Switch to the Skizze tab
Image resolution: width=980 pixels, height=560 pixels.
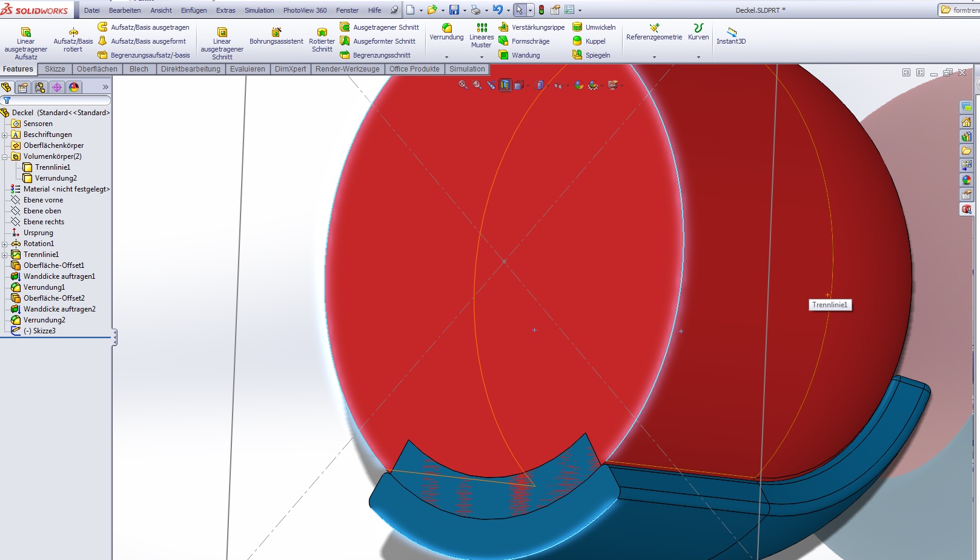point(55,69)
